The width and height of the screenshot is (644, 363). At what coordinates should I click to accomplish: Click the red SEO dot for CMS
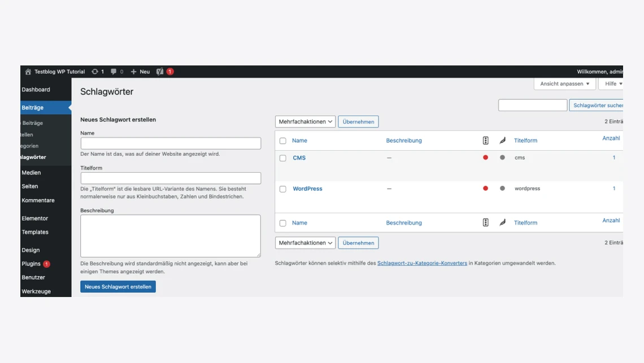tap(485, 158)
